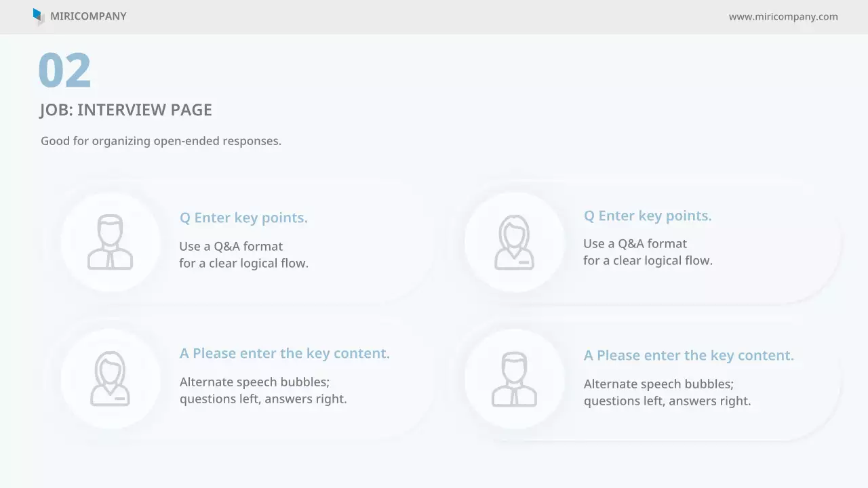
Task: Select the right "A Please enter the key content." heading
Action: point(689,355)
